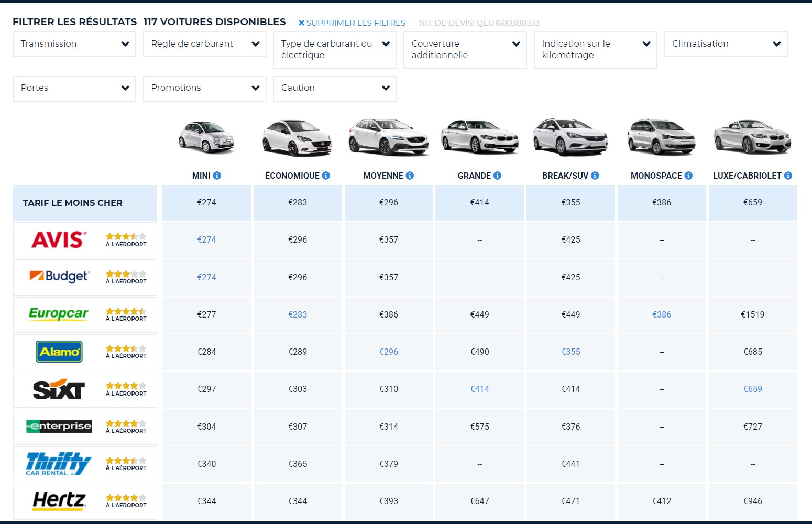Image resolution: width=812 pixels, height=524 pixels.
Task: Select the Monospace car image
Action: 662,137
